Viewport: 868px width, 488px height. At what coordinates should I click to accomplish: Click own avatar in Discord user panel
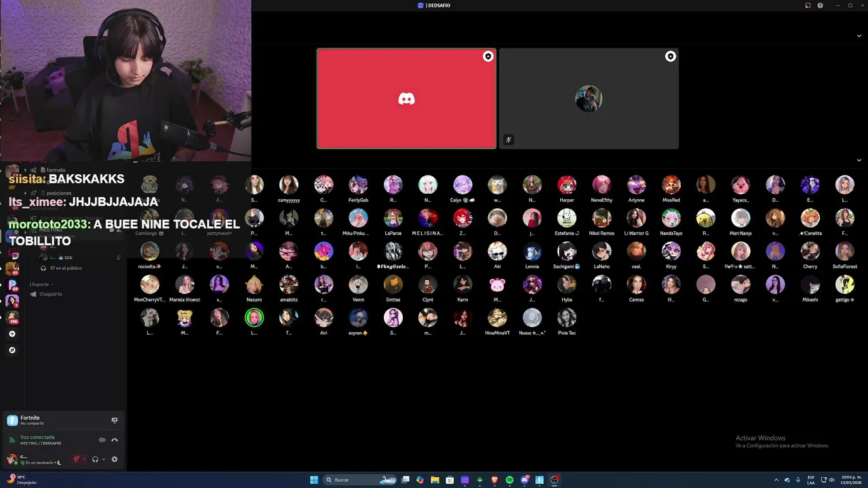coord(12,459)
